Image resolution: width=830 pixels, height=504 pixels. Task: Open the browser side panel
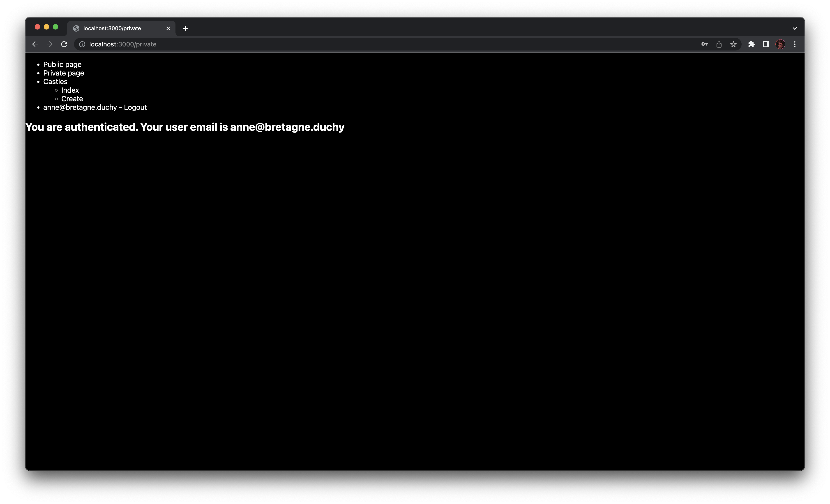[766, 44]
